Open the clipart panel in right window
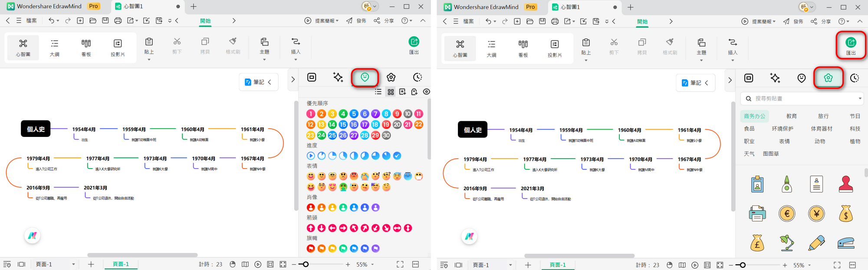 828,78
